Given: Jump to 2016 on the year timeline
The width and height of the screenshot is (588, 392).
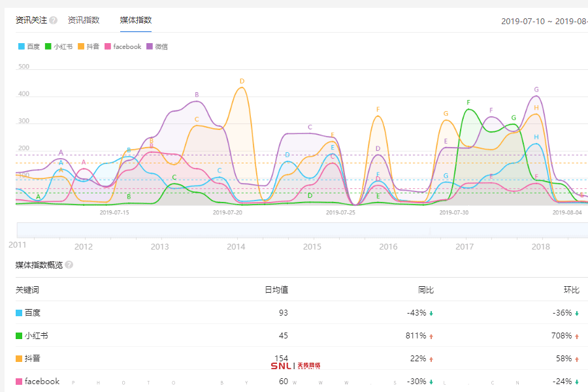Looking at the screenshot, I should [388, 246].
